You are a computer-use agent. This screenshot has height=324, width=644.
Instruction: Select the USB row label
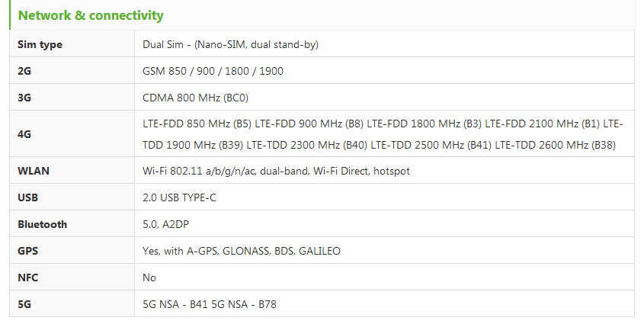[x=28, y=197]
